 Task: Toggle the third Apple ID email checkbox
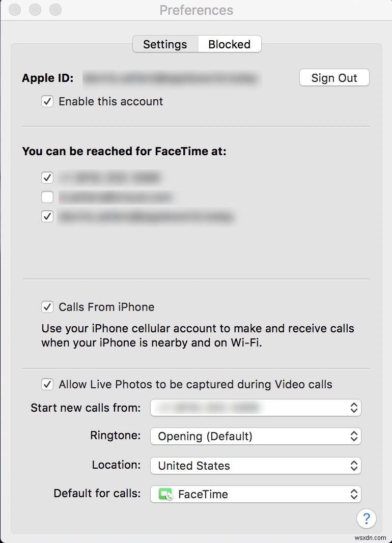point(47,216)
